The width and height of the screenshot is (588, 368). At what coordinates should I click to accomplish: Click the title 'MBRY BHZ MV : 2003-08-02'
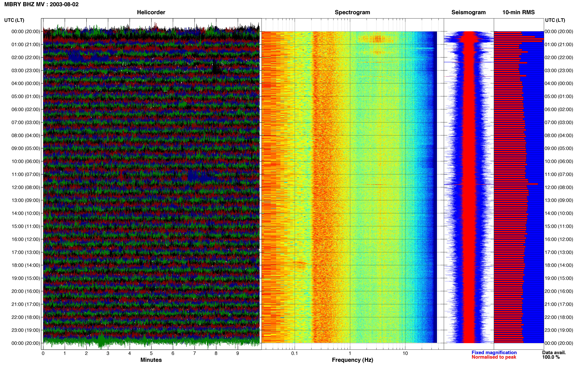click(x=41, y=4)
